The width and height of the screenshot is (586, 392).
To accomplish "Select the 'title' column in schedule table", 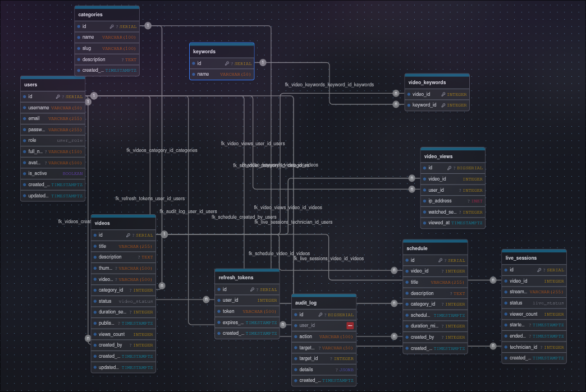I will (x=436, y=282).
